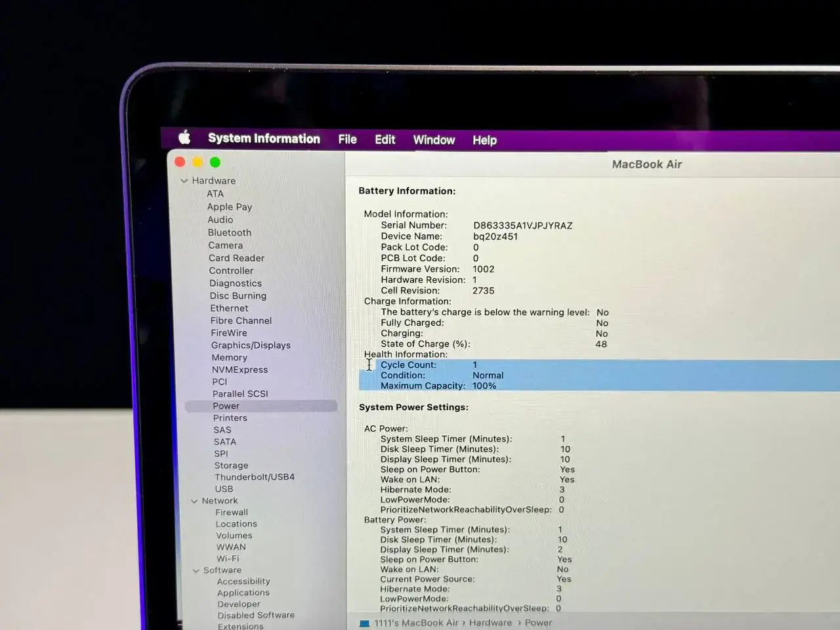The image size is (840, 630).
Task: Select Printers in the sidebar
Action: tap(230, 418)
